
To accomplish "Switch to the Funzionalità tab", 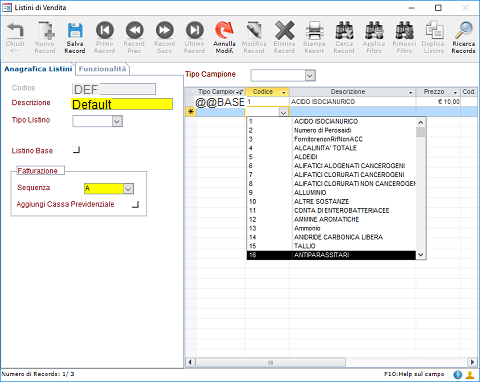I will click(102, 69).
